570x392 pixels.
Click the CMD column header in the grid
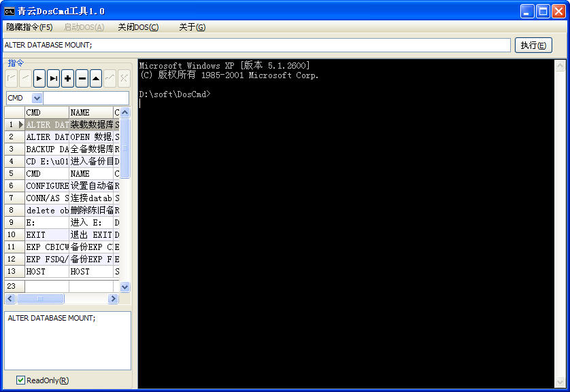[x=47, y=113]
